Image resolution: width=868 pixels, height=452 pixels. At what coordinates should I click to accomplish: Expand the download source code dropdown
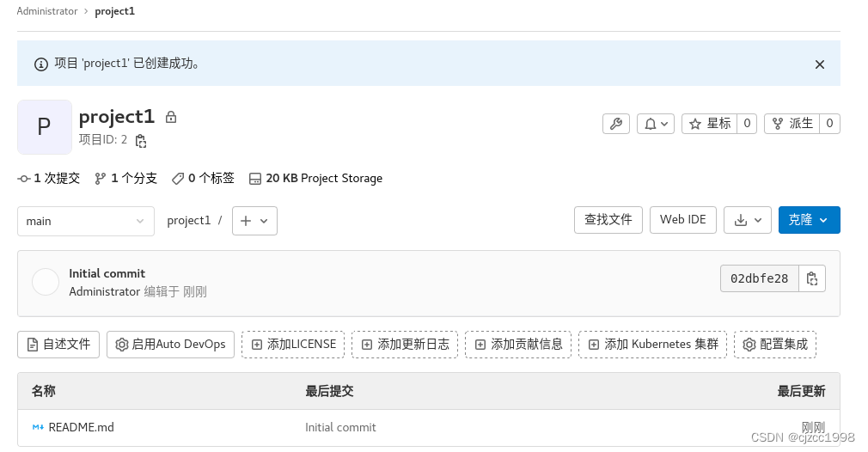pos(748,220)
